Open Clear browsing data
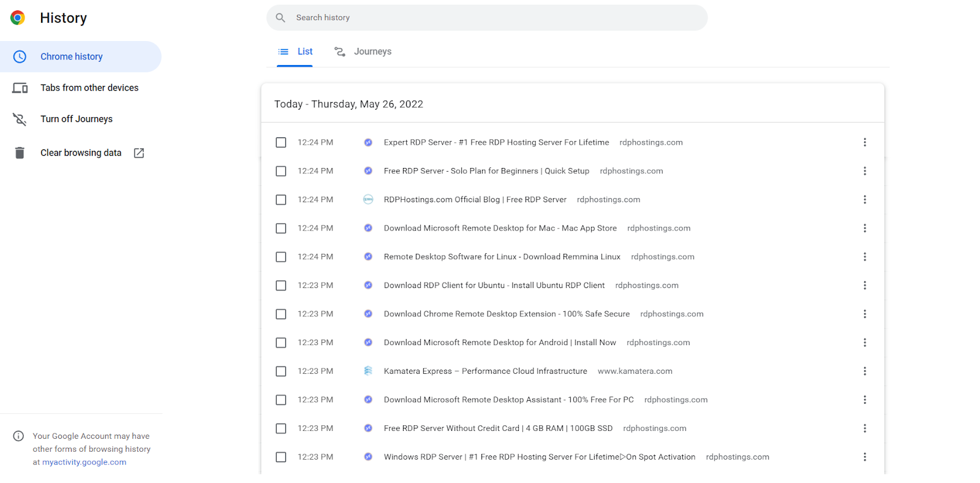The image size is (980, 483). pos(81,153)
